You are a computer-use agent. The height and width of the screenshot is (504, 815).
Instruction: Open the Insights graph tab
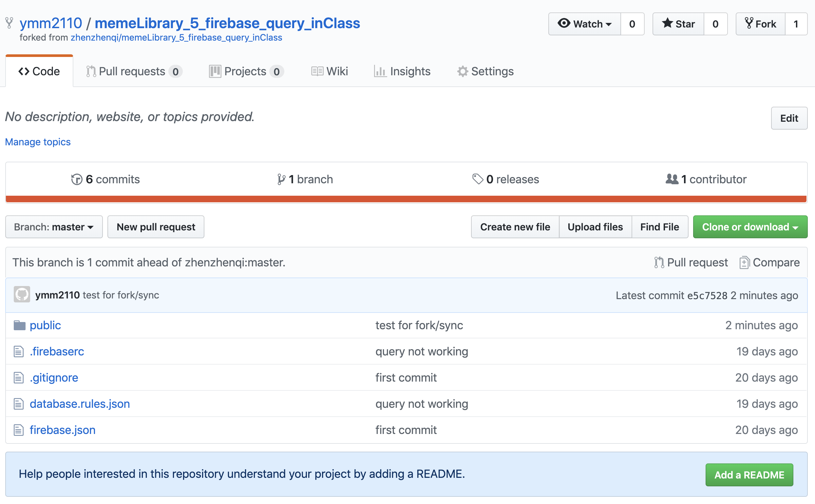(x=402, y=71)
